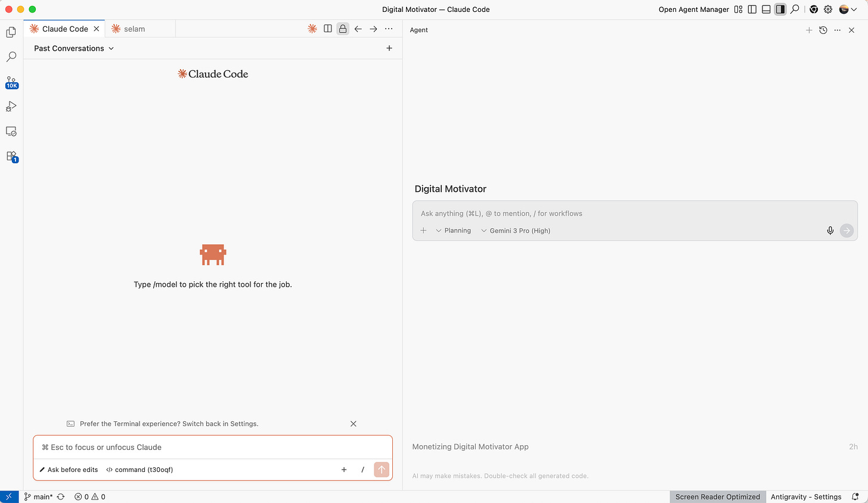
Task: Focus the Ask anything agent input
Action: [x=635, y=213]
